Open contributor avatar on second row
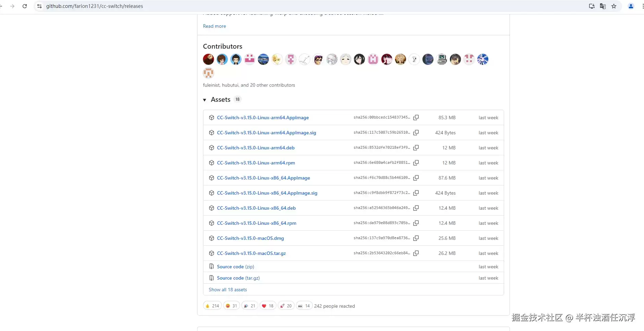The image size is (644, 331). [208, 73]
